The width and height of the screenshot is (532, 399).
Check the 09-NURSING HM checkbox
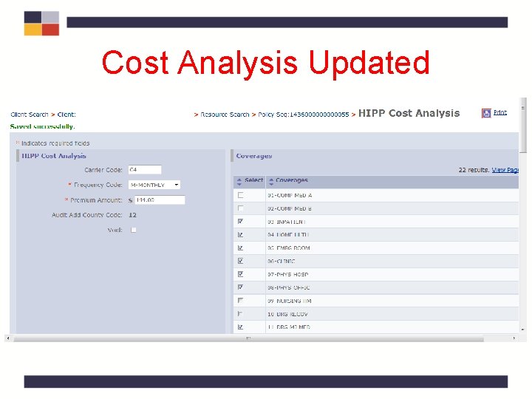point(241,301)
